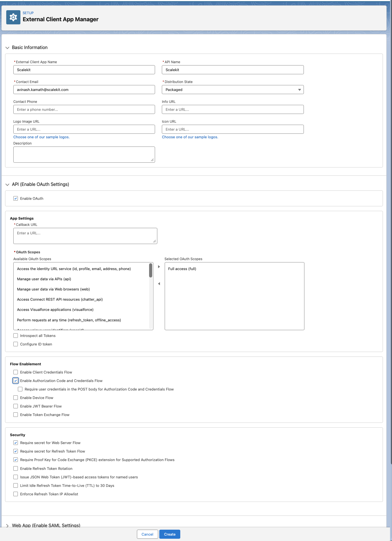Remove selected scope with the left arrow icon
392x541 pixels.
click(159, 284)
